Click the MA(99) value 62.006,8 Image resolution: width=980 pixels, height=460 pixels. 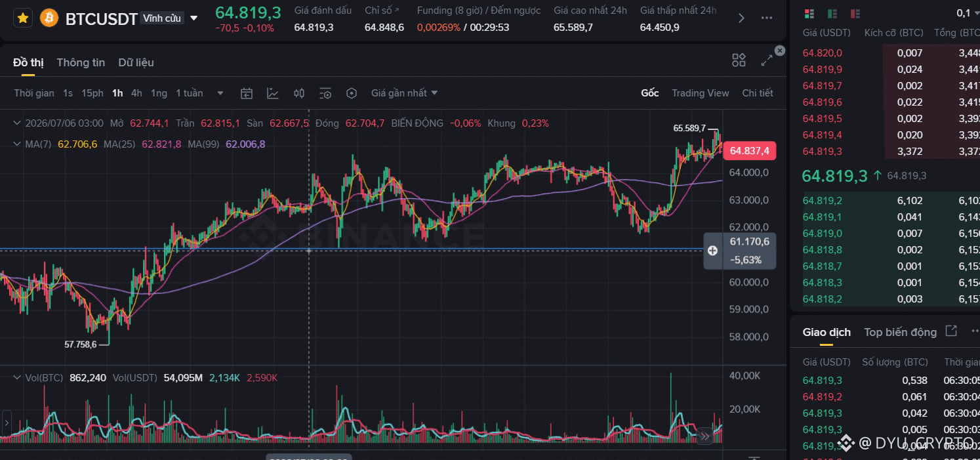(245, 144)
